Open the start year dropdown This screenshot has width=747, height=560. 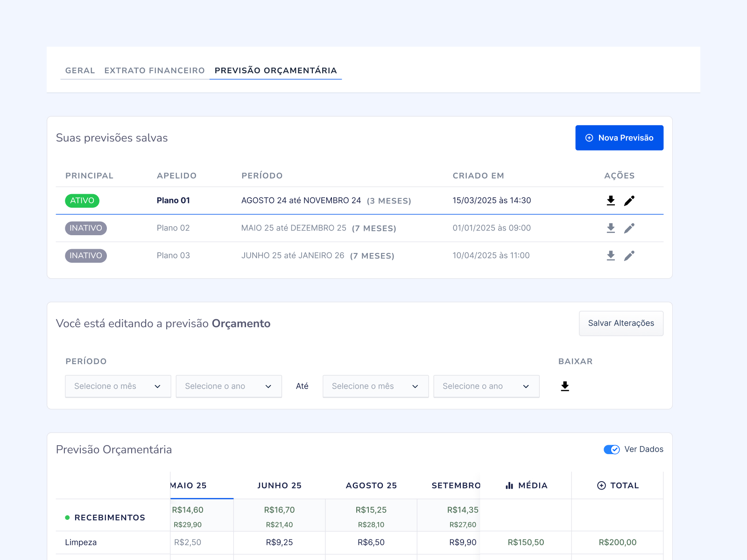229,386
